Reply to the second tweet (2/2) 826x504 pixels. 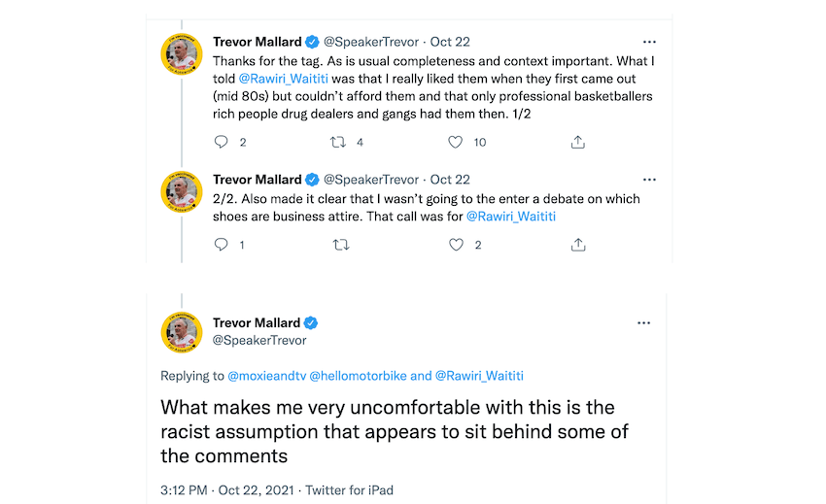click(x=221, y=245)
